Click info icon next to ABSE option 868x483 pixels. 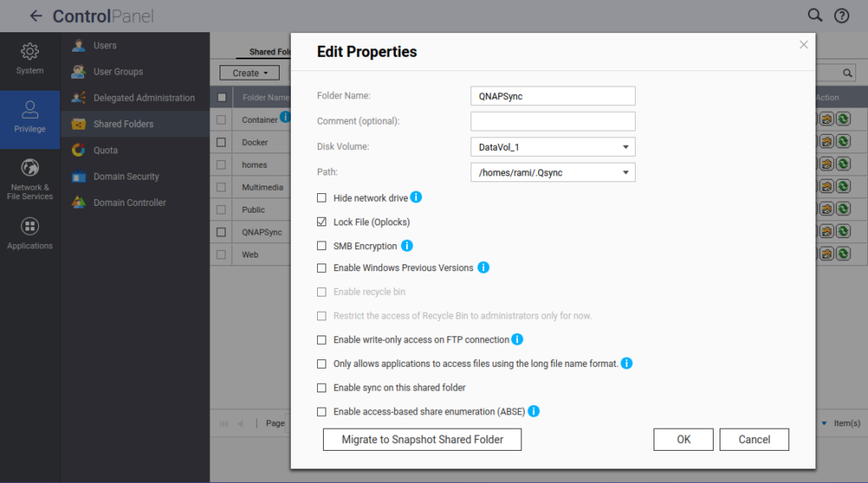coord(534,411)
